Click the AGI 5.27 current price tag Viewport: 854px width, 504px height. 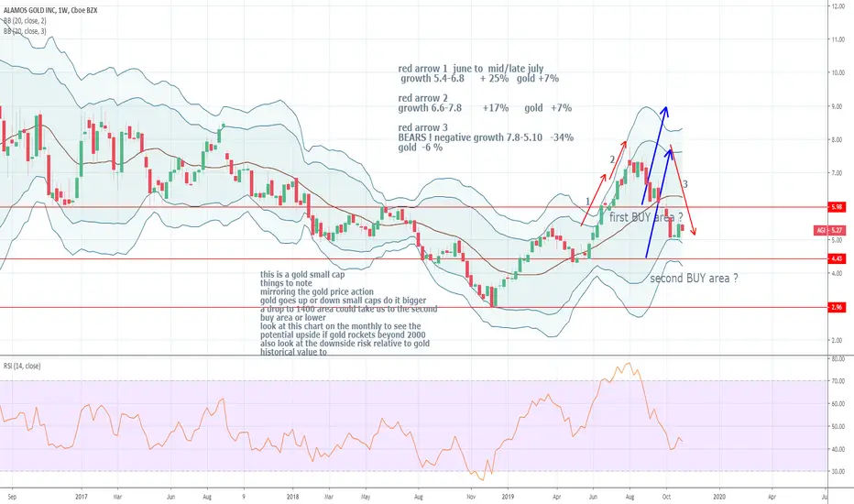tap(830, 231)
